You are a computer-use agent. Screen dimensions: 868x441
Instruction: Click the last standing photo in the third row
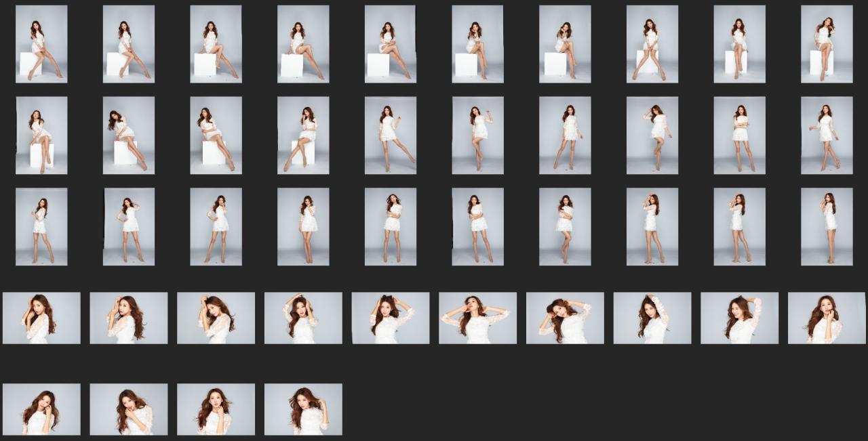pos(827,227)
